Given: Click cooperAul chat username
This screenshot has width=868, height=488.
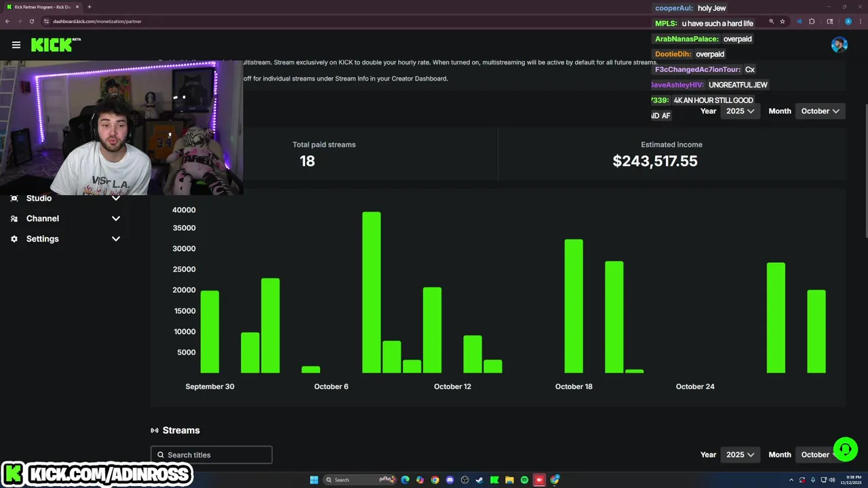Looking at the screenshot, I should point(674,8).
